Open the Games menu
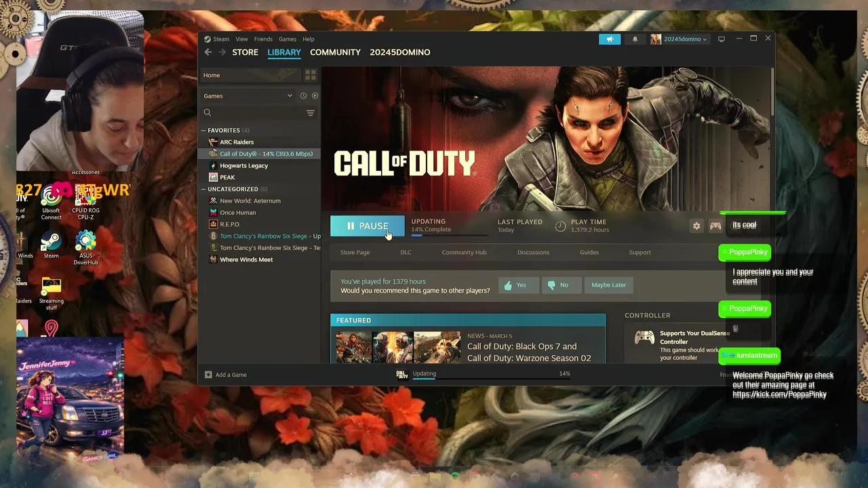The image size is (868, 488). click(x=288, y=39)
